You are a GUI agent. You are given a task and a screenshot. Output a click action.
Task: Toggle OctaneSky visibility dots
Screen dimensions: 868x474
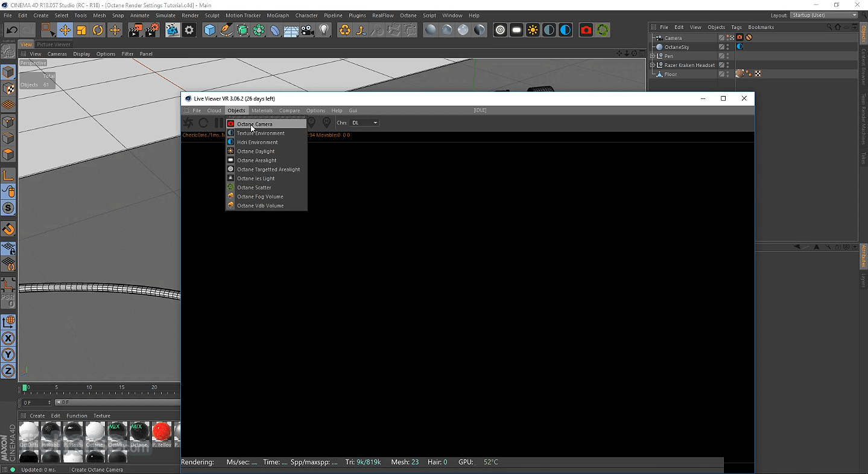(x=727, y=46)
